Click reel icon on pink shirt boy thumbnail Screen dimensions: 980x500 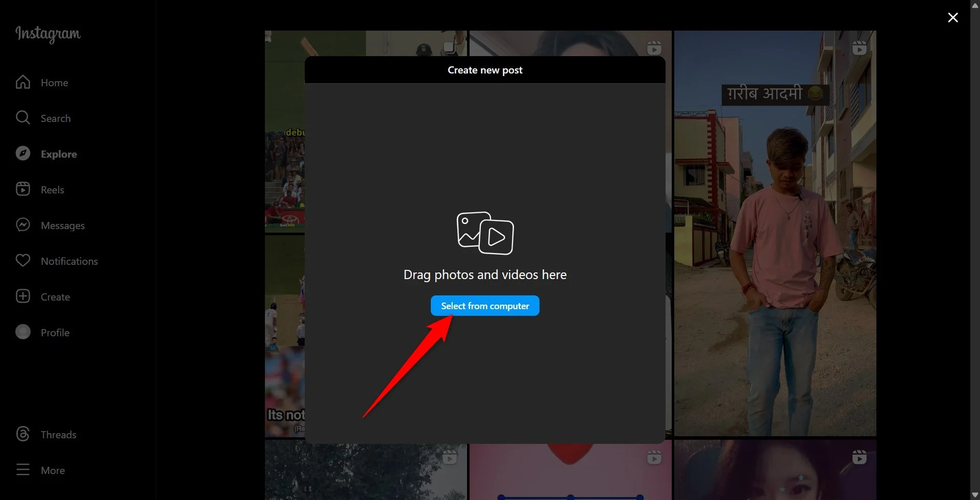pos(860,48)
